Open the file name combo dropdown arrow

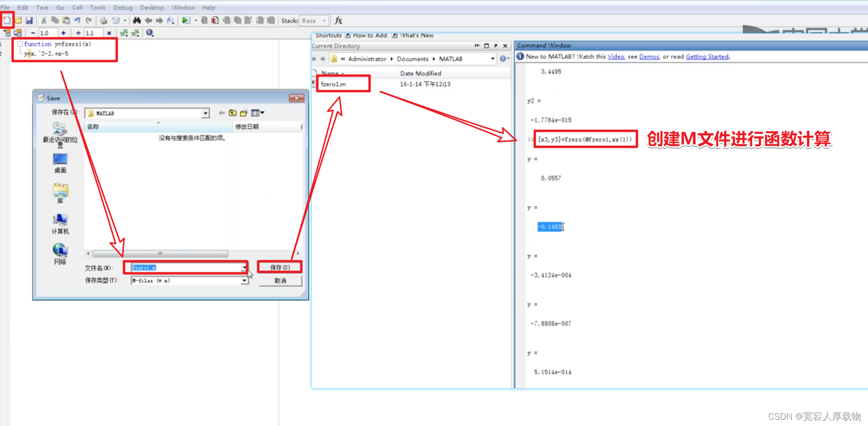[x=244, y=268]
